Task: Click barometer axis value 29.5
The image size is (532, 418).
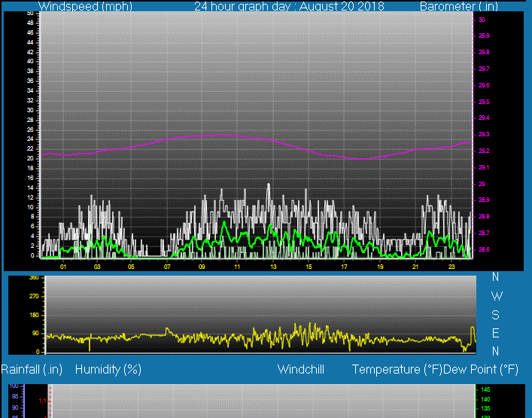Action: (484, 102)
